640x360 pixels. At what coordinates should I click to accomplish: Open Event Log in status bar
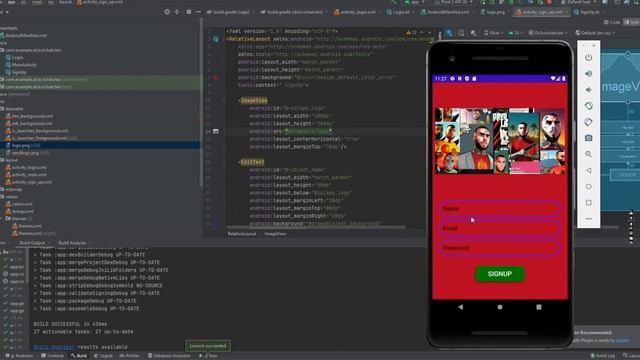coord(602,356)
